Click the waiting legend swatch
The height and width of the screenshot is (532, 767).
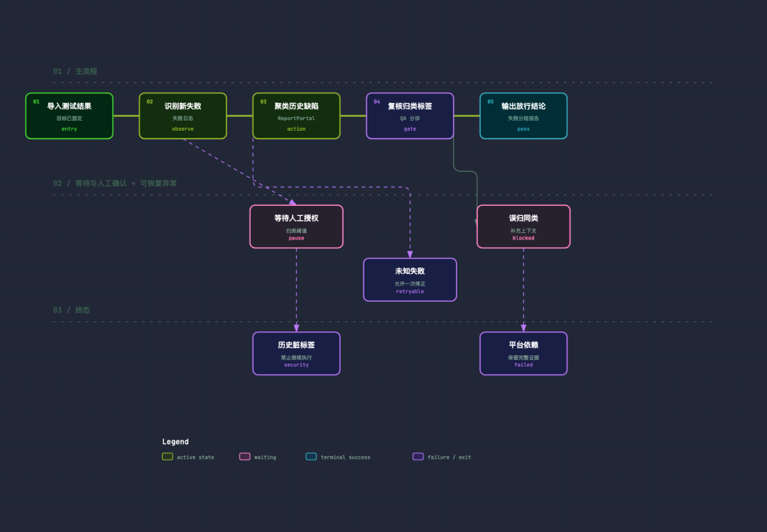pos(244,457)
